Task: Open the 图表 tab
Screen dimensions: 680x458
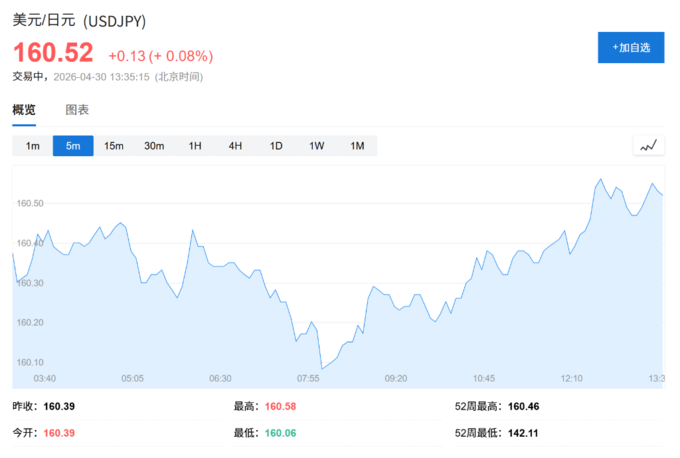Action: (x=77, y=110)
